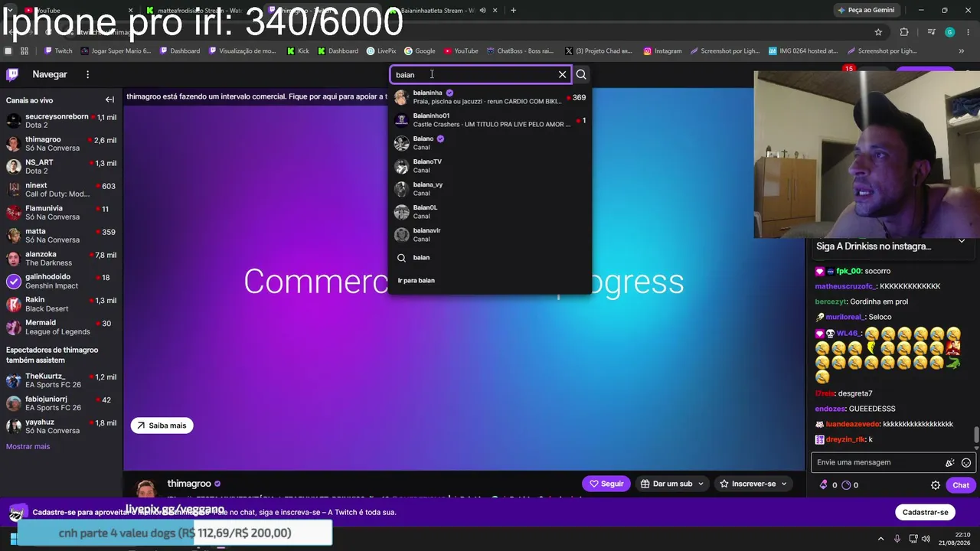The image size is (980, 551).
Task: Click the chat scrollbar thumb
Action: click(976, 435)
